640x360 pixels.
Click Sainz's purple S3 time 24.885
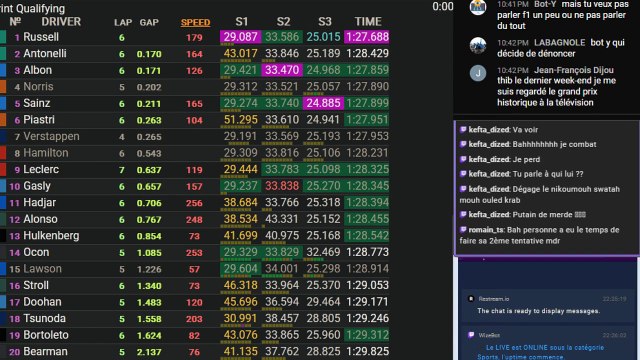pos(323,103)
